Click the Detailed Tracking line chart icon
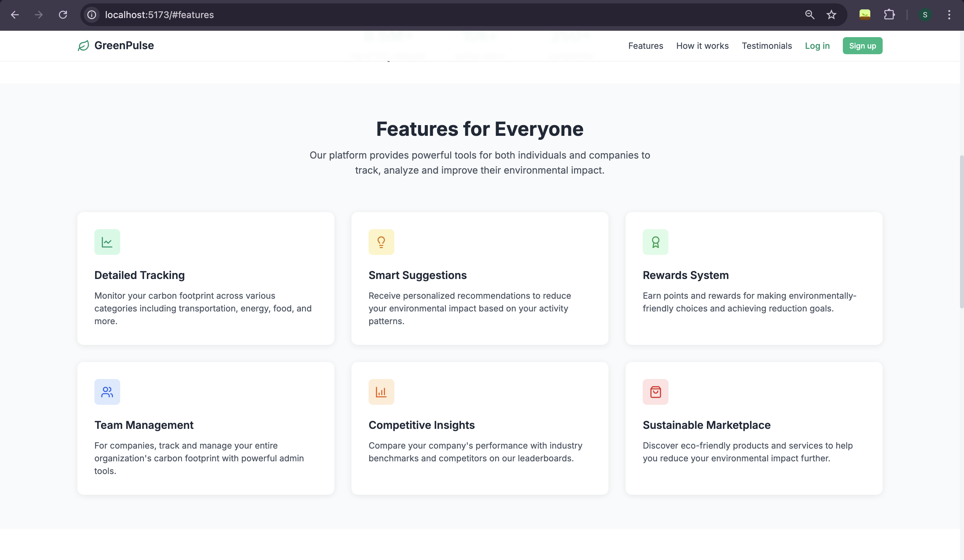Screen dimensions: 964x560 coord(107,242)
